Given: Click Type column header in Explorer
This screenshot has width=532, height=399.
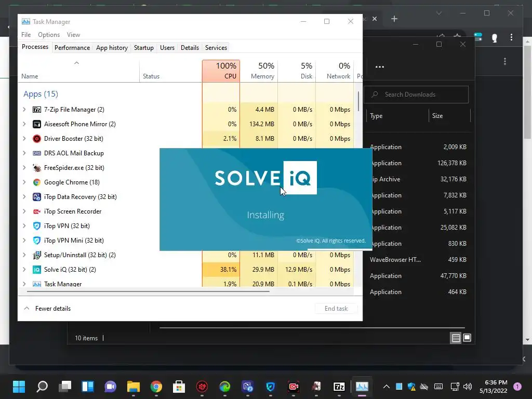Looking at the screenshot, I should [397, 116].
